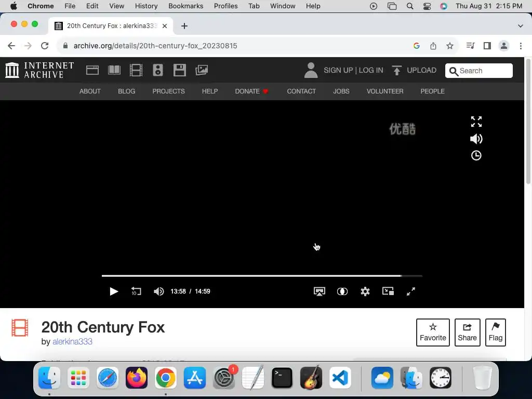532x399 pixels.
Task: Play the video
Action: (114, 291)
